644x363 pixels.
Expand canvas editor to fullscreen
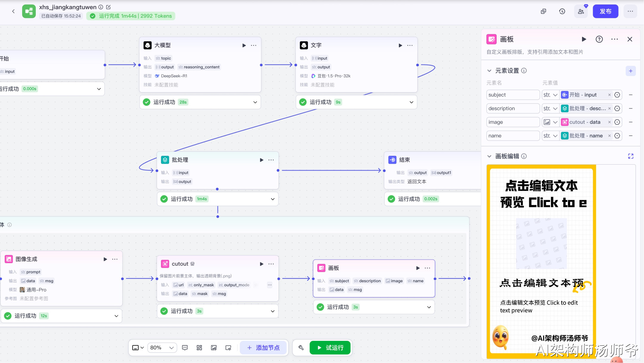pos(631,156)
